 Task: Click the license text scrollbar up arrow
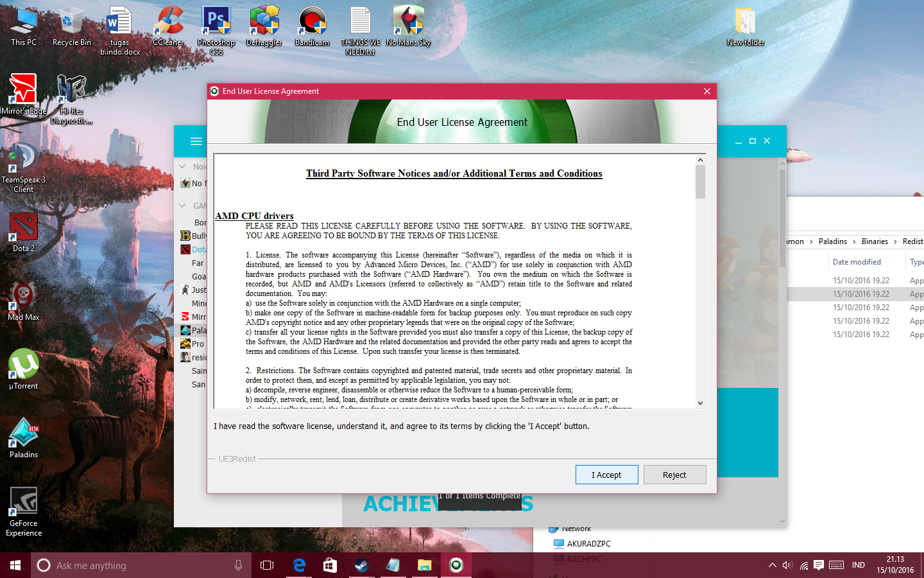pos(700,160)
